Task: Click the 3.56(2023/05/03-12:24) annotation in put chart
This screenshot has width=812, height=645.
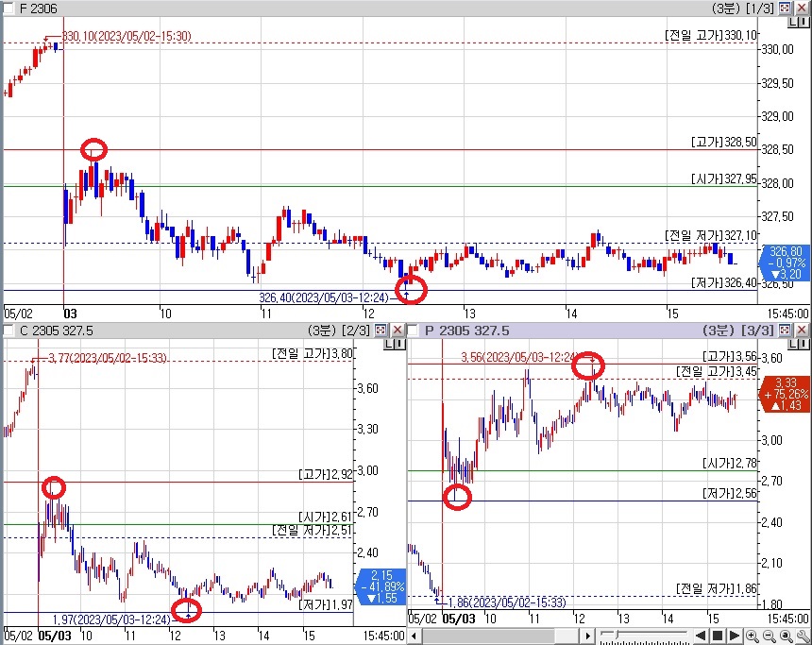Action: tap(519, 357)
